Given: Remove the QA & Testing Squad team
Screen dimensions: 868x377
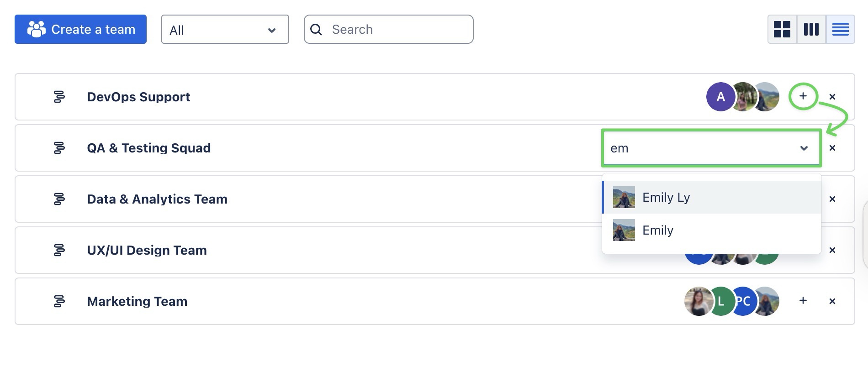Looking at the screenshot, I should pos(832,148).
